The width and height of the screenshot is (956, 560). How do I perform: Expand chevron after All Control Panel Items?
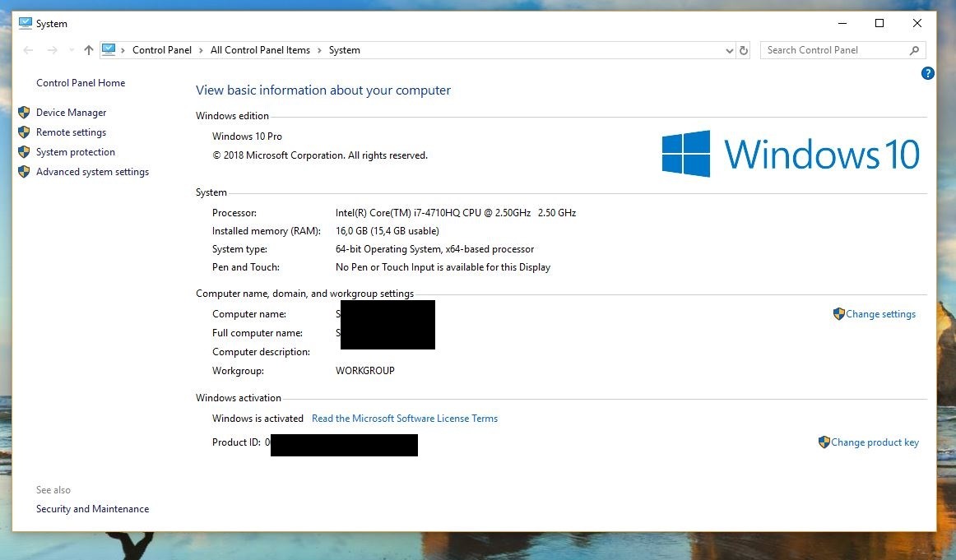[319, 51]
